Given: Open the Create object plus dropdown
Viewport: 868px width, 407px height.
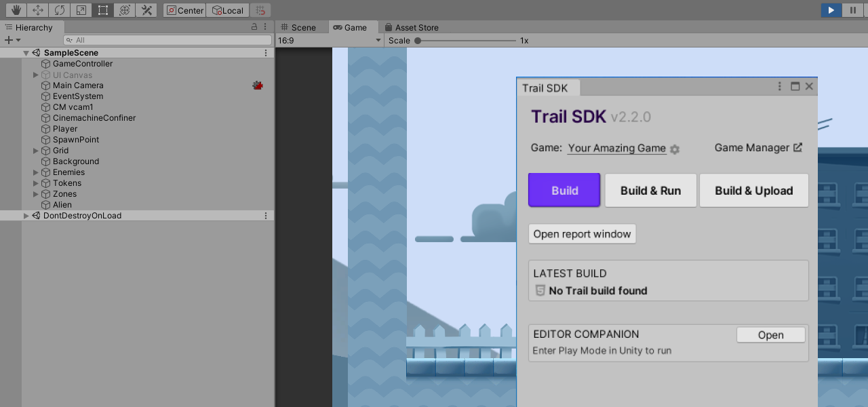Looking at the screenshot, I should (x=13, y=40).
